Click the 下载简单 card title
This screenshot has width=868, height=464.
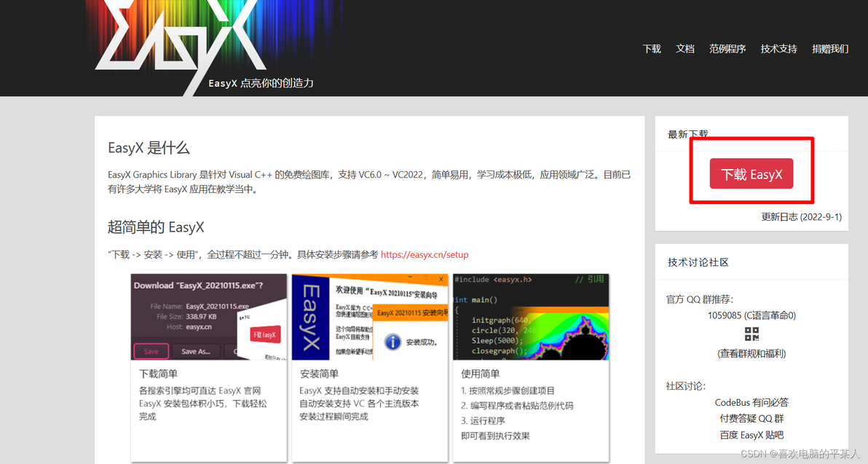pos(158,374)
